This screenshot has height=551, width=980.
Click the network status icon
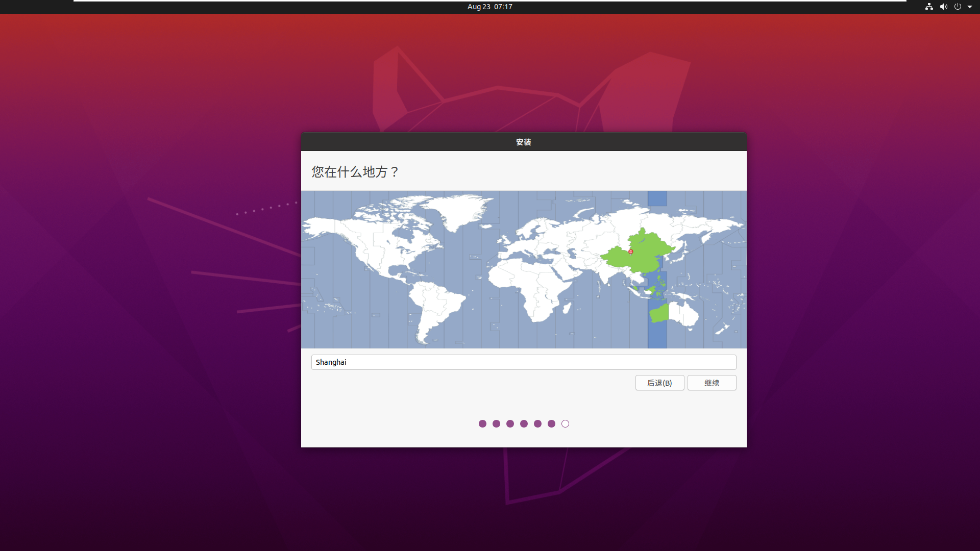pos(929,7)
